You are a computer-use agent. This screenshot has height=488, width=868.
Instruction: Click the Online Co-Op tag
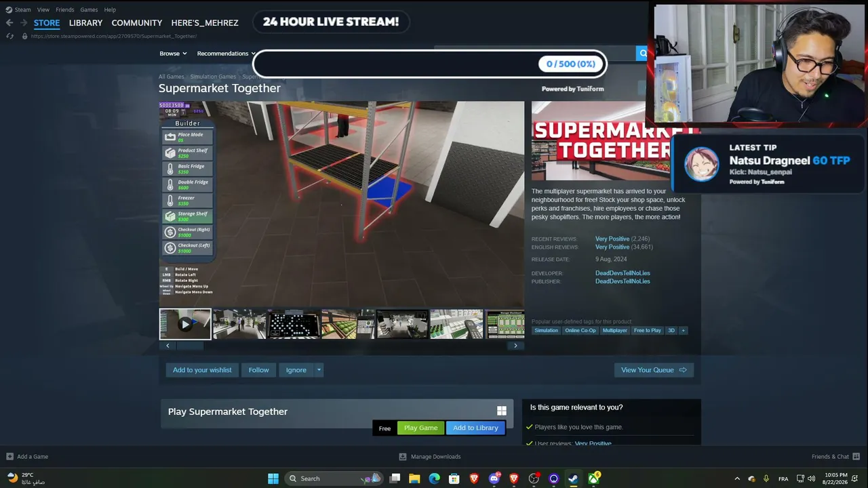580,331
